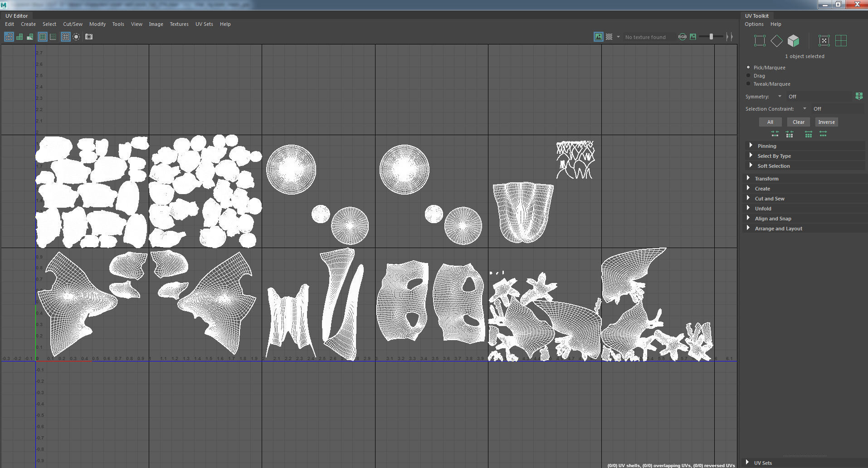Open the Select menu
This screenshot has height=468, width=868.
(x=49, y=24)
